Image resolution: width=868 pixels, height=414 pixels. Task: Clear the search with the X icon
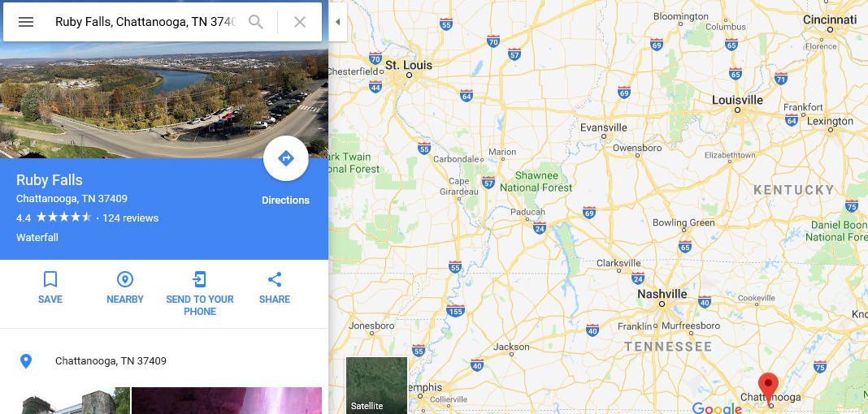pos(299,22)
